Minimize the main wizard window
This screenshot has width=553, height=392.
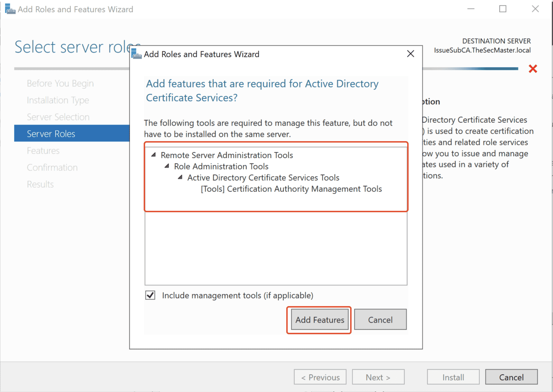(x=471, y=9)
